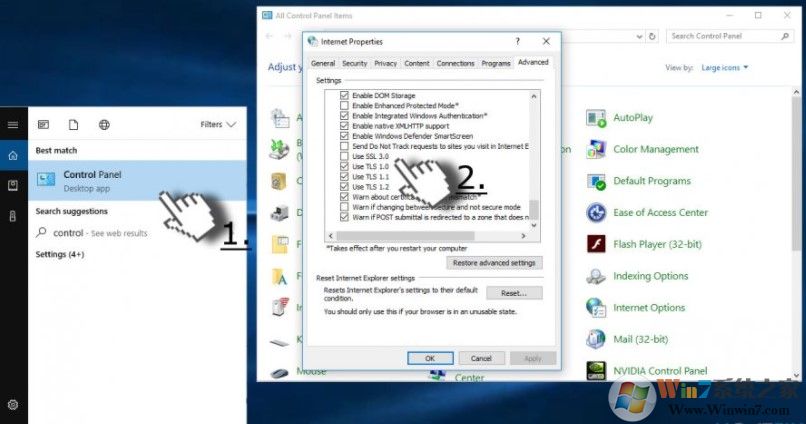Click the refresh icon in Control Panel address bar
This screenshot has height=424, width=806.
(652, 36)
